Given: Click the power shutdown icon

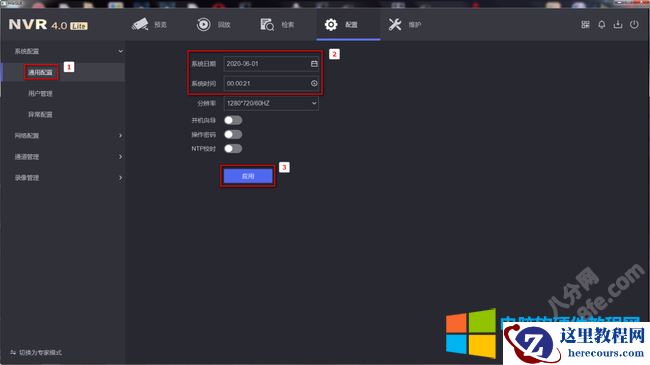Looking at the screenshot, I should pos(634,24).
